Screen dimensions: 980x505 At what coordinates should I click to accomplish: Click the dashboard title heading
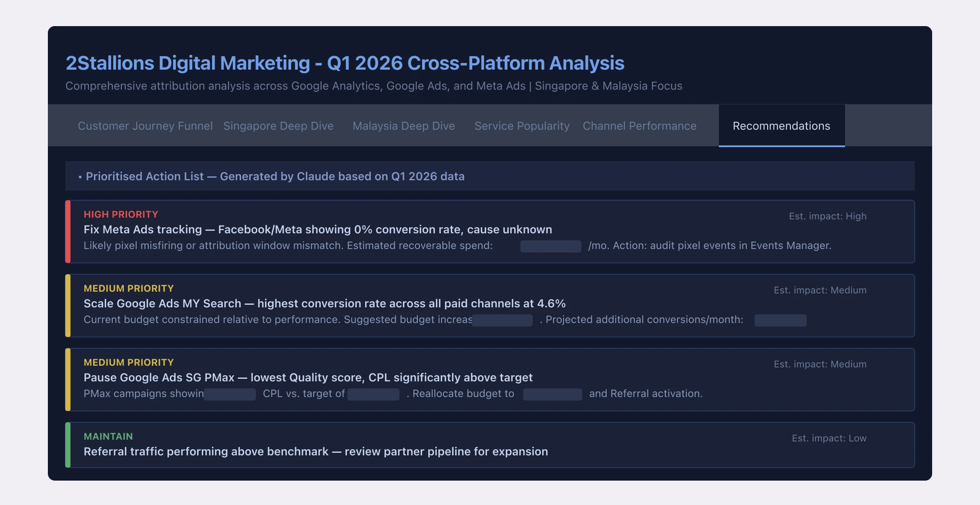click(345, 63)
